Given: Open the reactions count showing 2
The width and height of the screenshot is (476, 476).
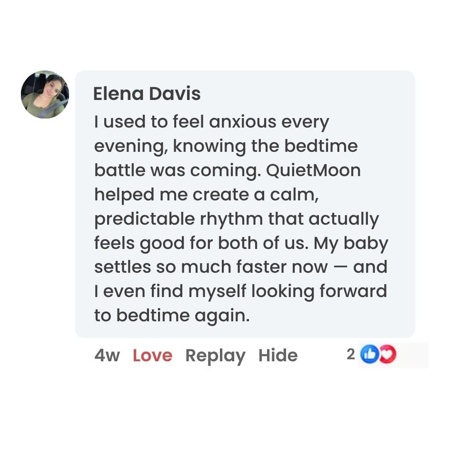Looking at the screenshot, I should [x=351, y=355].
